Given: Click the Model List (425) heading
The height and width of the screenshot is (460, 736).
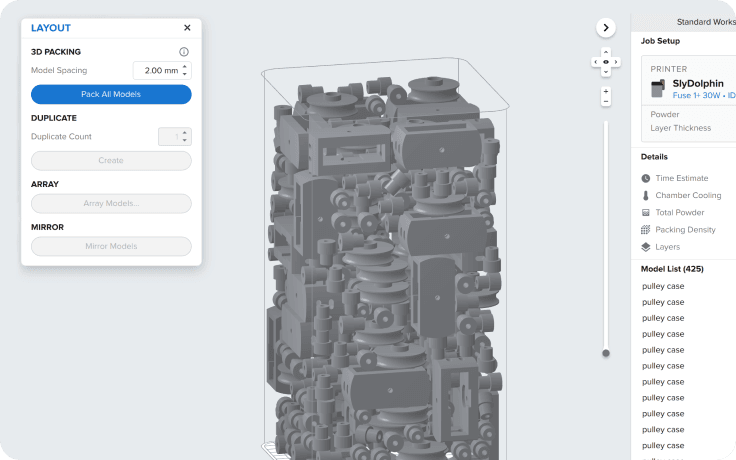Looking at the screenshot, I should click(672, 269).
